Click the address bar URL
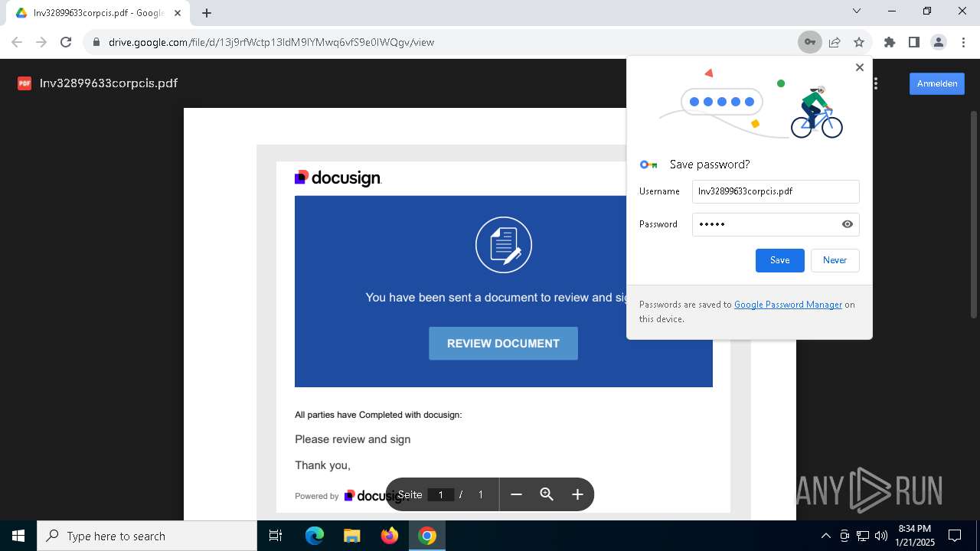Viewport: 980px width, 551px height. click(x=271, y=42)
